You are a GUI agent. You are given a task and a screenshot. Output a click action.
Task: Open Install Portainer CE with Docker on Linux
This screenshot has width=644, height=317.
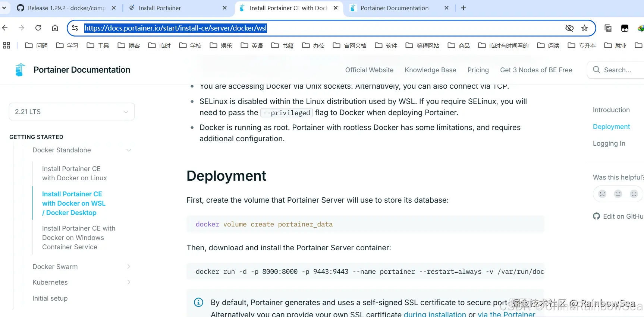[75, 173]
